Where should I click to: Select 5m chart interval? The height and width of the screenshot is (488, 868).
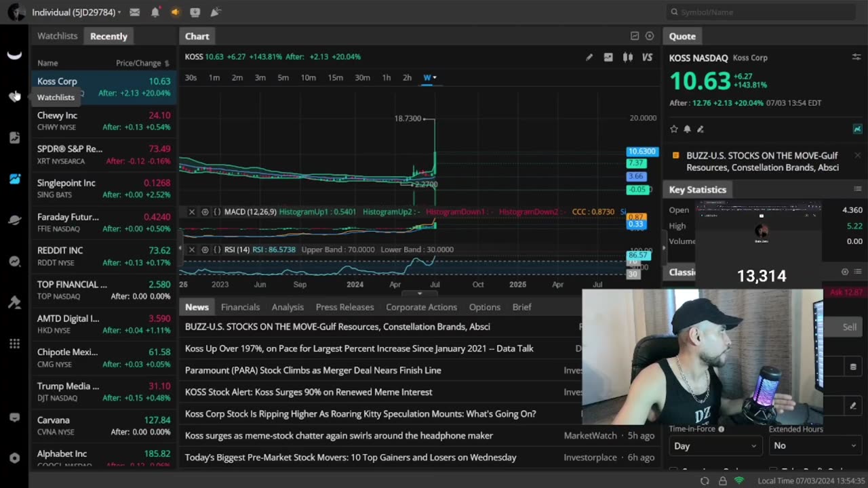coord(283,77)
